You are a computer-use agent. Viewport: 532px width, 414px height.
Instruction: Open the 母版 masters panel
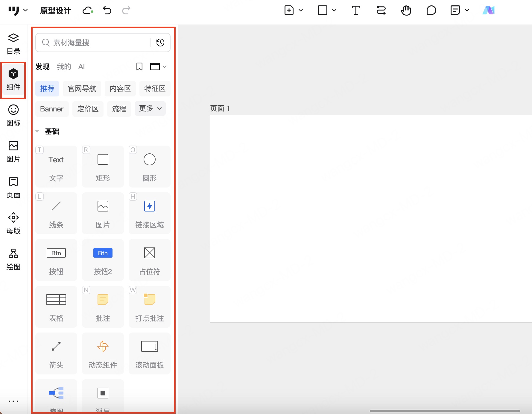[x=13, y=223]
